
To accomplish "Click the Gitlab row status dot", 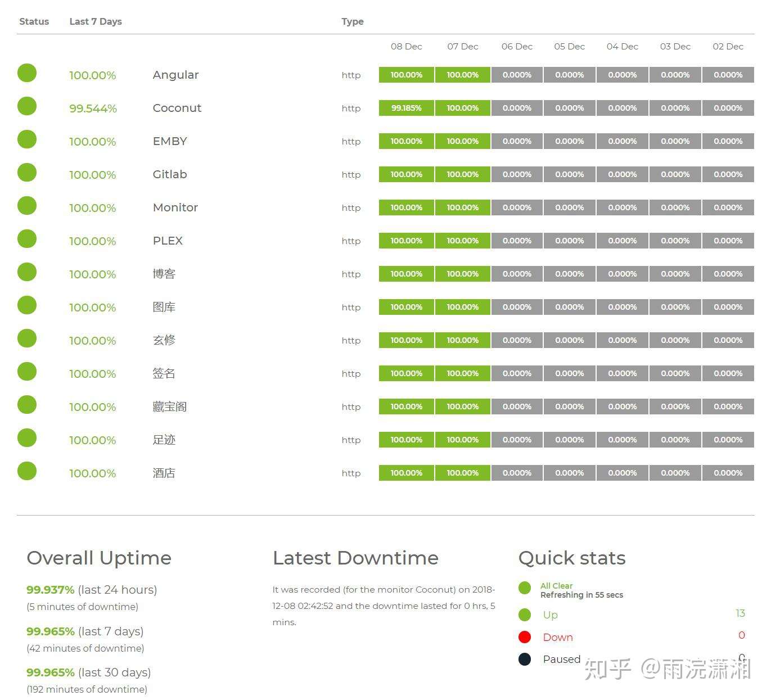I will coord(27,173).
